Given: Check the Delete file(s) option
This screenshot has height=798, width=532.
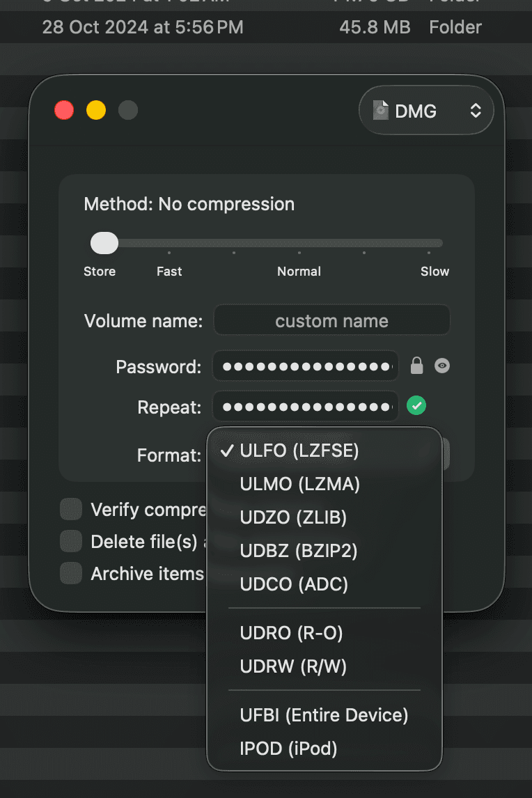Looking at the screenshot, I should pos(71,542).
